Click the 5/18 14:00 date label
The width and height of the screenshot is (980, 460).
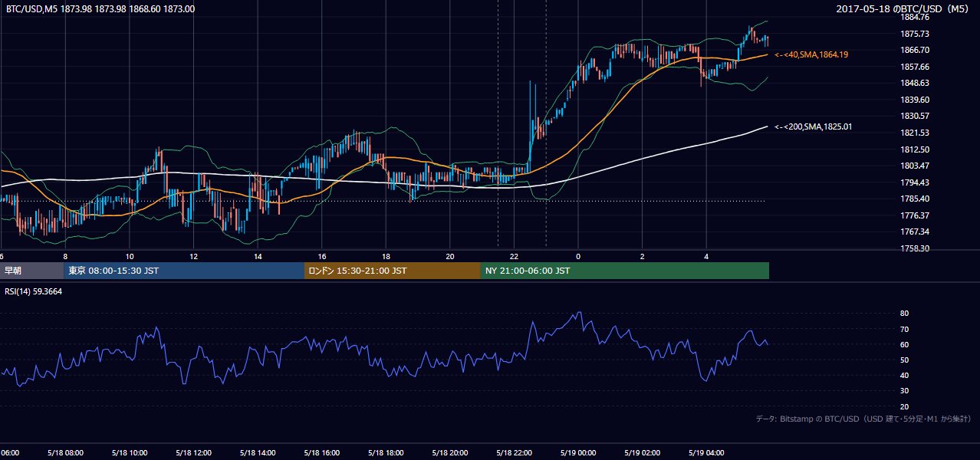258,453
